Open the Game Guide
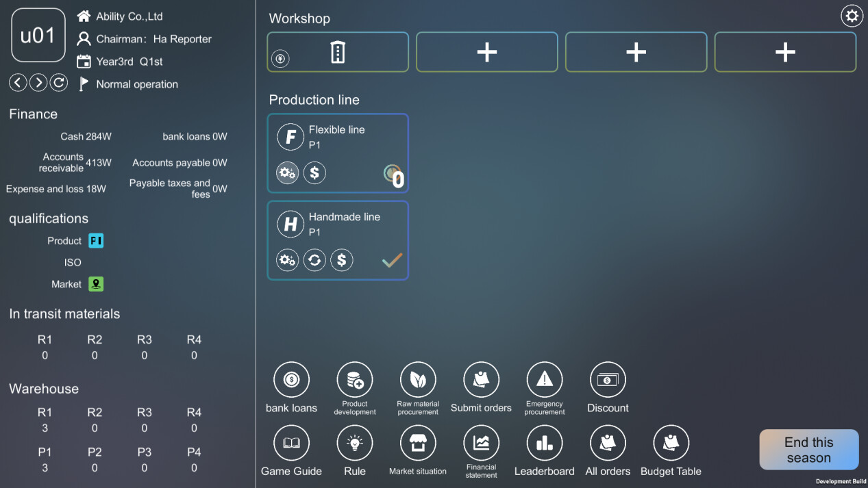Screen dimensions: 868x488 291,443
